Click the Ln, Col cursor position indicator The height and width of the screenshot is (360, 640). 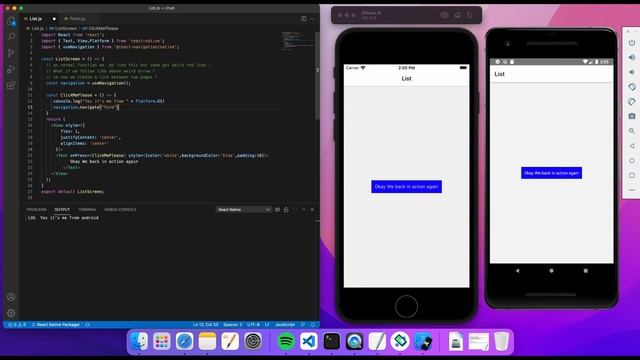(205, 325)
